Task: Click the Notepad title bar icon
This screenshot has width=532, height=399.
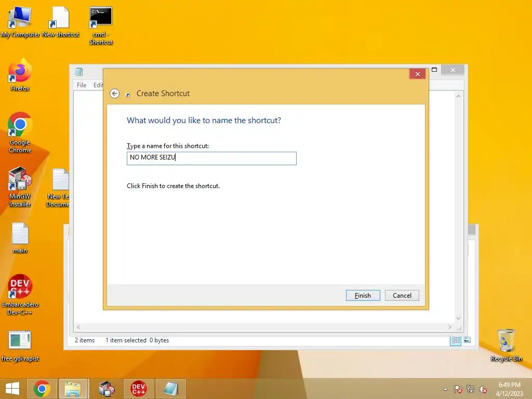Action: [x=79, y=71]
